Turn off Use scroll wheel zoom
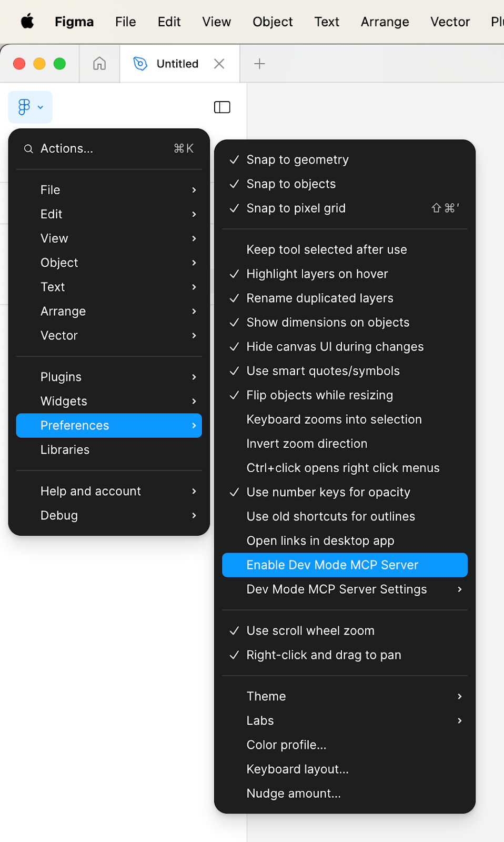 [x=310, y=630]
